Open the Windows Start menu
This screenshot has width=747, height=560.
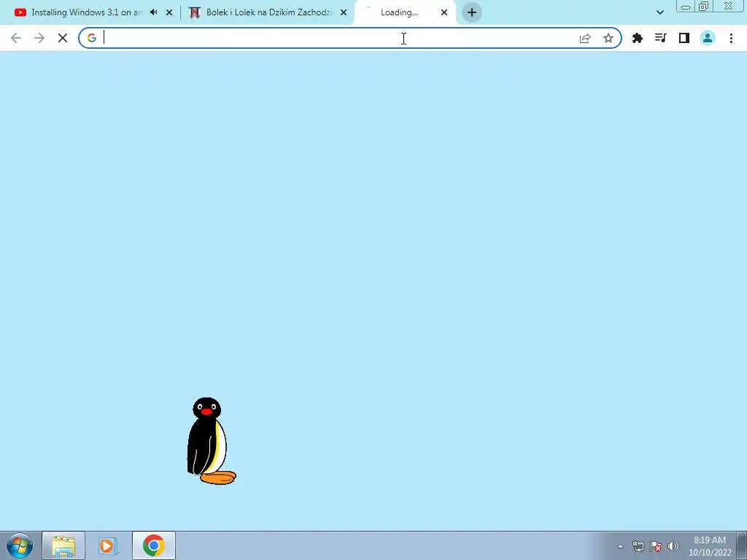20,545
